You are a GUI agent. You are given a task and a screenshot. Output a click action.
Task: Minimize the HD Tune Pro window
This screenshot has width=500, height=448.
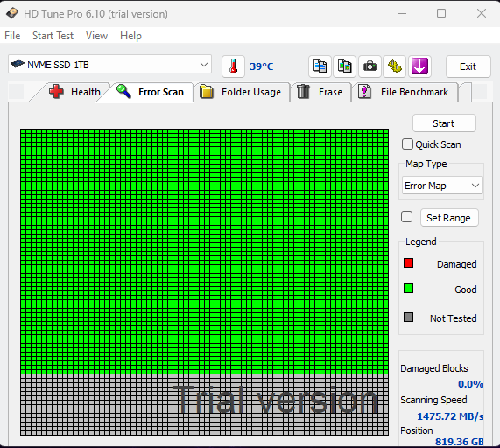pos(402,13)
